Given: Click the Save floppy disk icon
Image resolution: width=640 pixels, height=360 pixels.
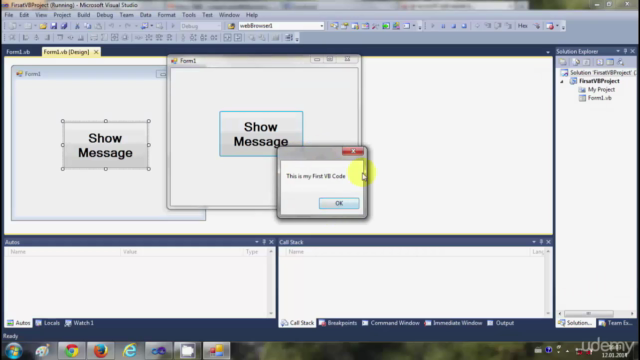Looking at the screenshot, I should click(53, 26).
